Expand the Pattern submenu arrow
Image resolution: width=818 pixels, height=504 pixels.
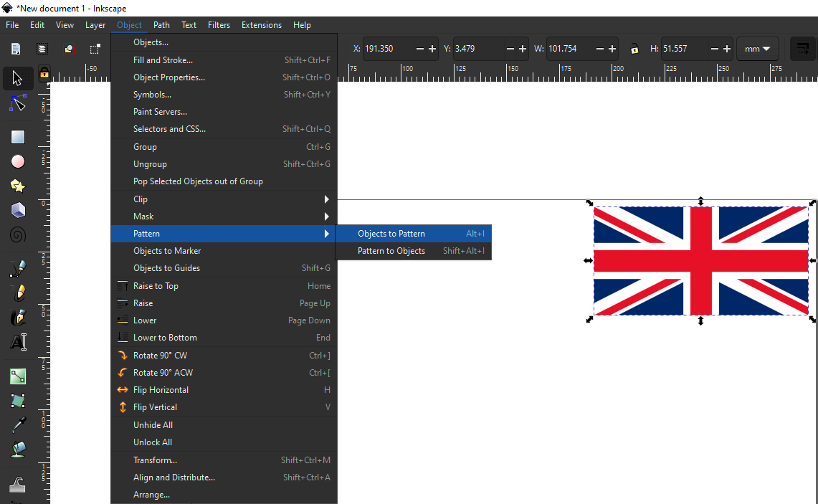(x=327, y=234)
